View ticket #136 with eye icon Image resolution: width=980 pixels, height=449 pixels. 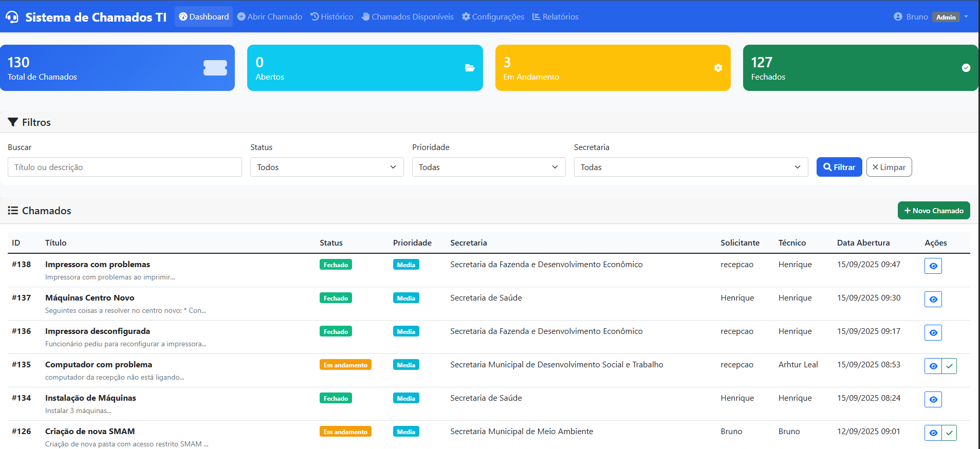pyautogui.click(x=933, y=333)
